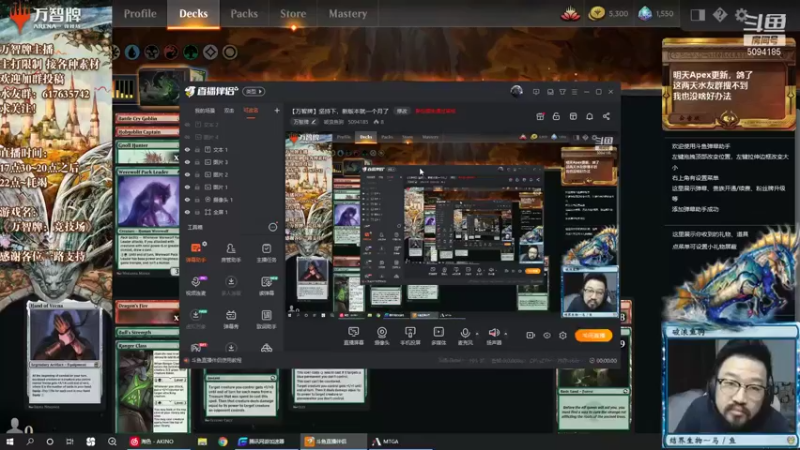Show the hidden 图片 4 layer
The height and width of the screenshot is (450, 800).
point(187,137)
